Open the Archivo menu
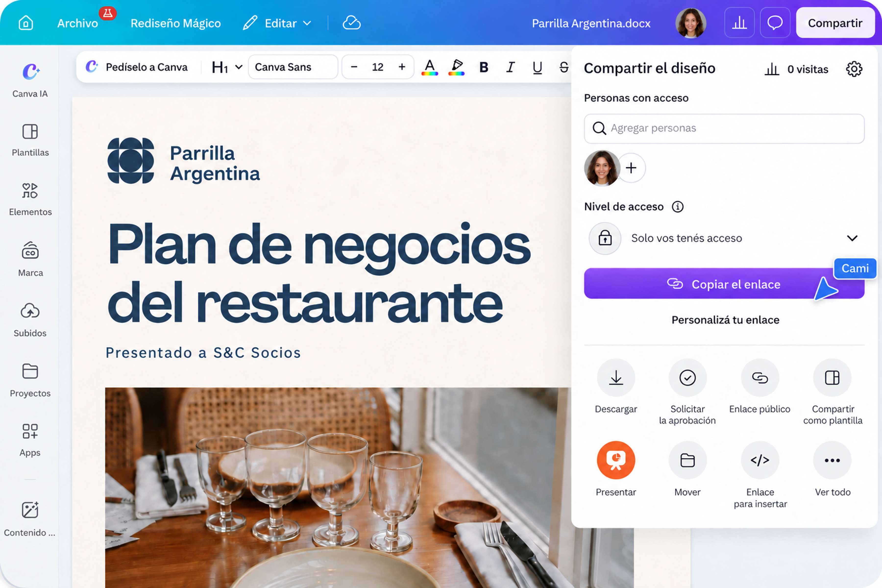This screenshot has width=882, height=588. tap(78, 23)
